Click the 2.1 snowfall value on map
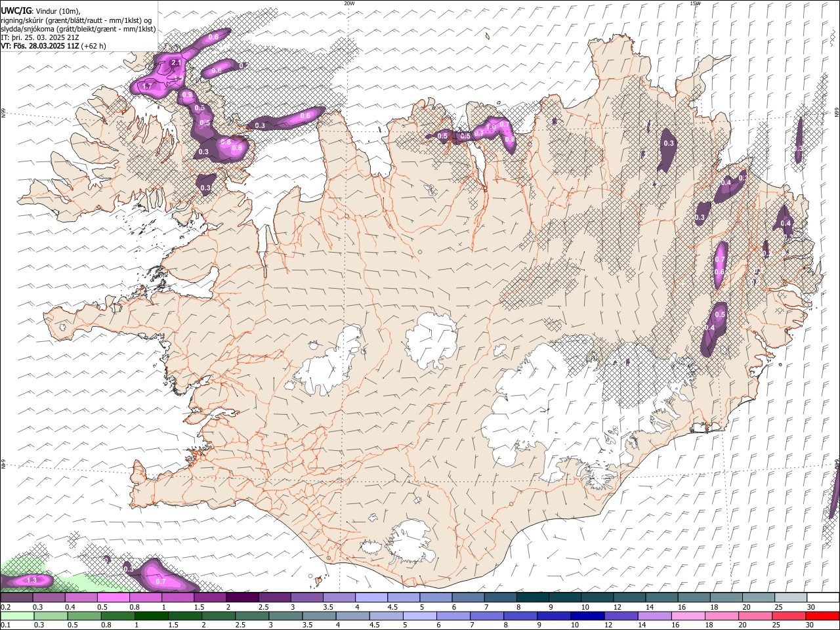Viewport: 840px width, 630px height. (176, 63)
